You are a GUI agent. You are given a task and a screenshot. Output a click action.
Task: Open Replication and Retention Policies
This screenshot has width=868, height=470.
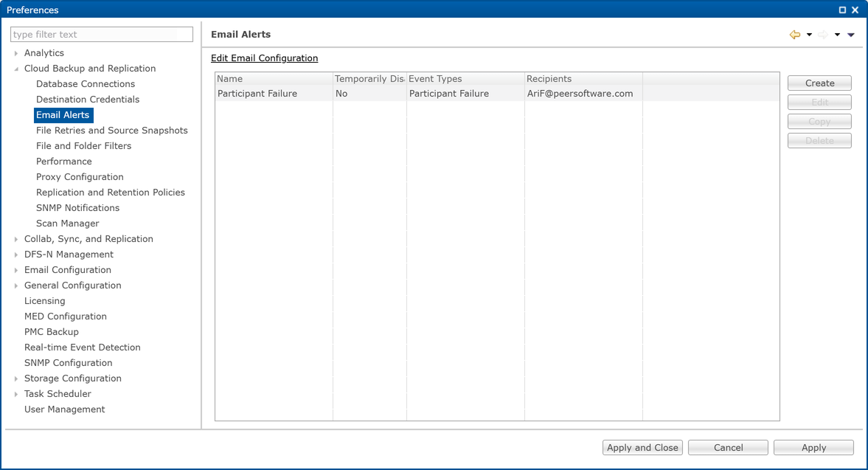pyautogui.click(x=110, y=193)
